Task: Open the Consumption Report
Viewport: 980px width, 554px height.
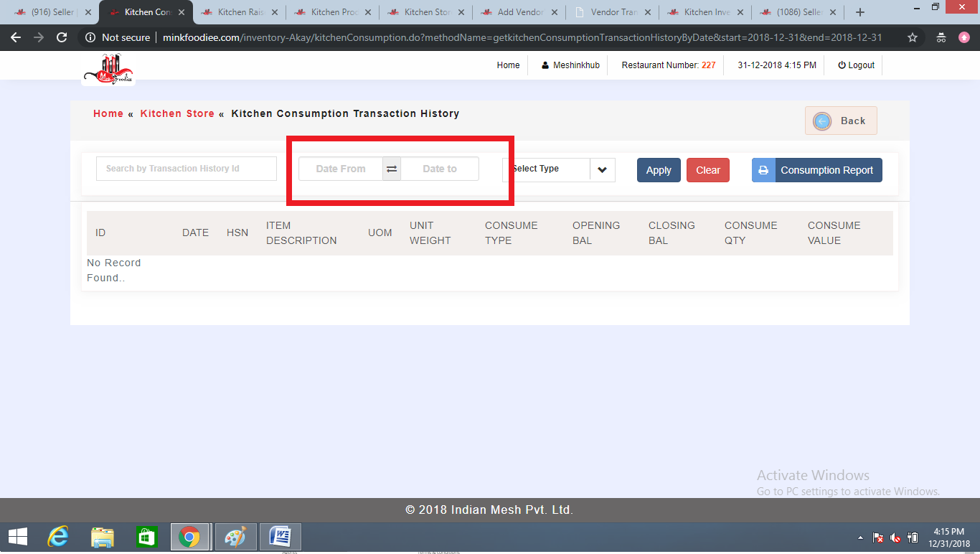Action: click(817, 170)
